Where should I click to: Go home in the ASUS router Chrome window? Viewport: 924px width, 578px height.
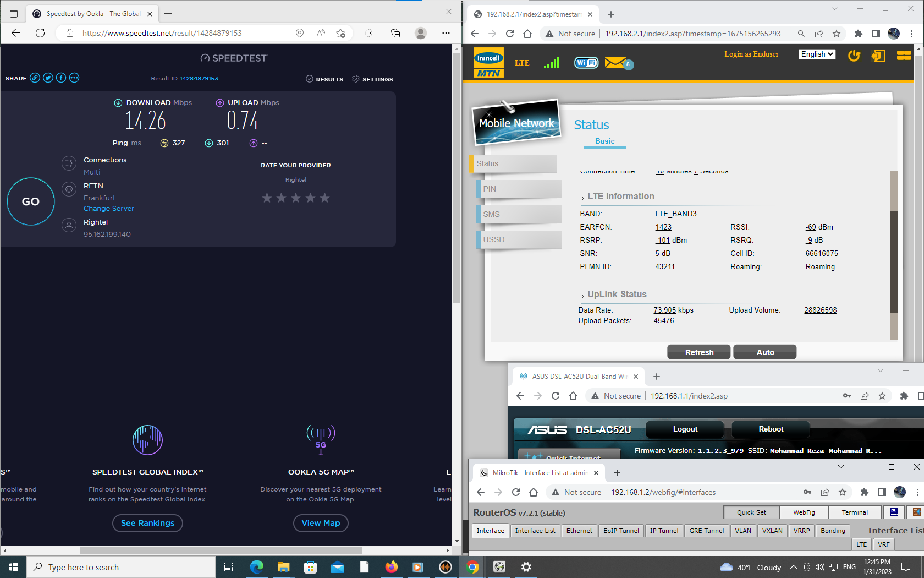point(573,396)
